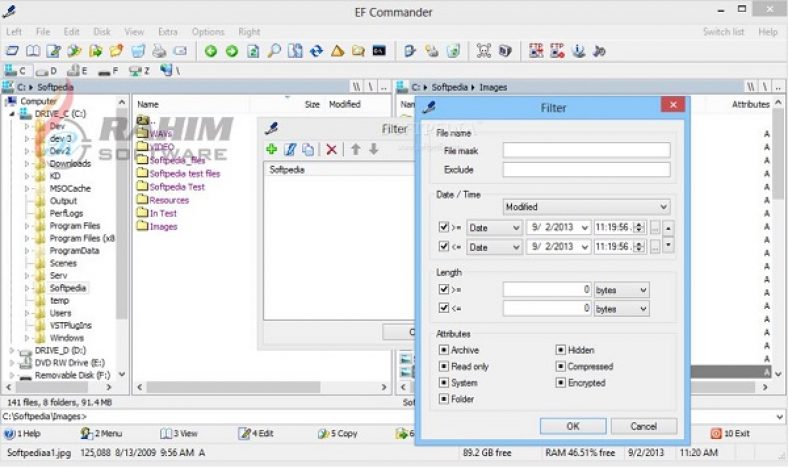Open the Extra menu

click(x=167, y=32)
